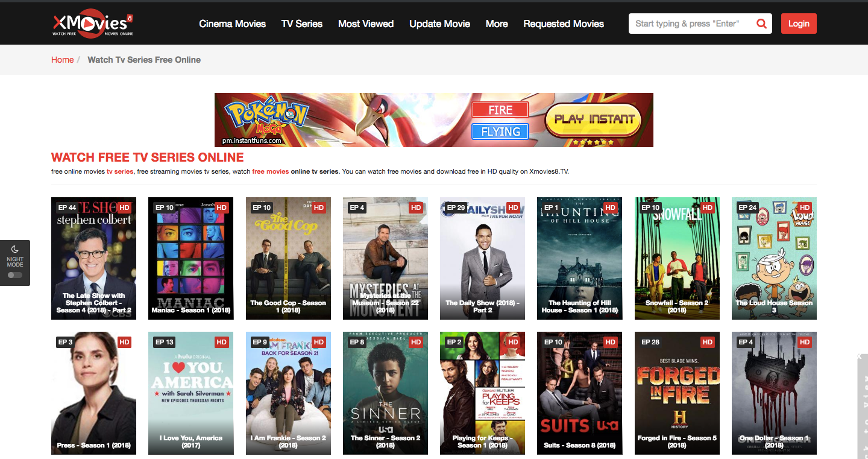Click HD badge on Snowfall poster
Screen dimensions: 868x459
pos(707,207)
